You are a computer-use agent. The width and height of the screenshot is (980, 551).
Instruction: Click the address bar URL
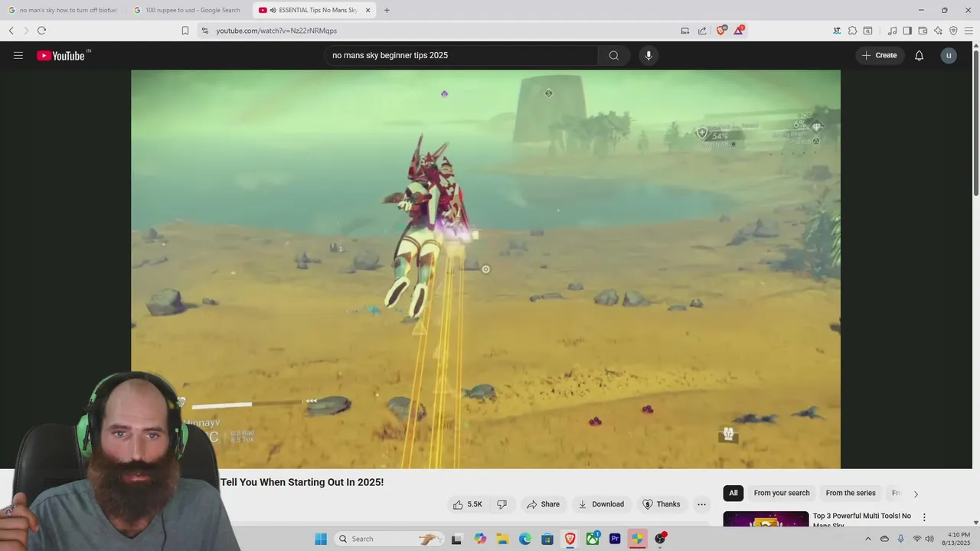pos(276,31)
